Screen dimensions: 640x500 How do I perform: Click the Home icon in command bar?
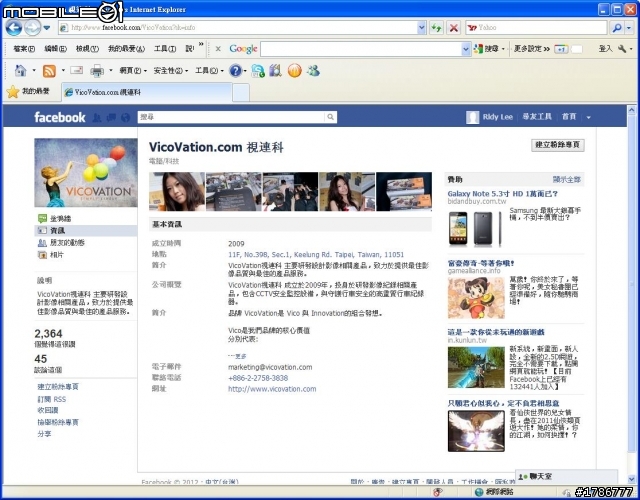(20, 71)
